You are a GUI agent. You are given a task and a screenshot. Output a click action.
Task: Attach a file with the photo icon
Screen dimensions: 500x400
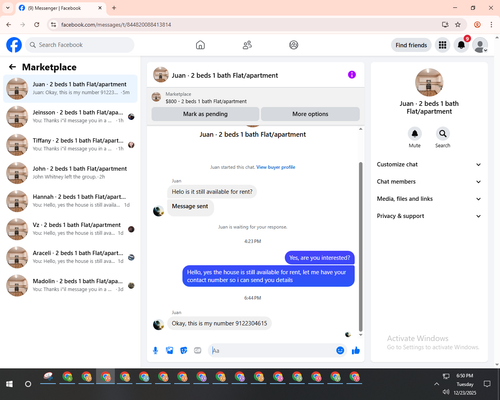(x=169, y=350)
